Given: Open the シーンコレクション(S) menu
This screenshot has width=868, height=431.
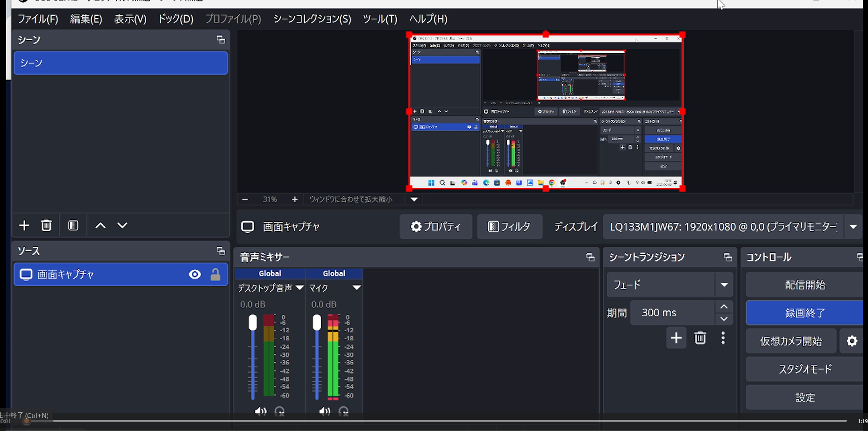Looking at the screenshot, I should click(x=312, y=19).
